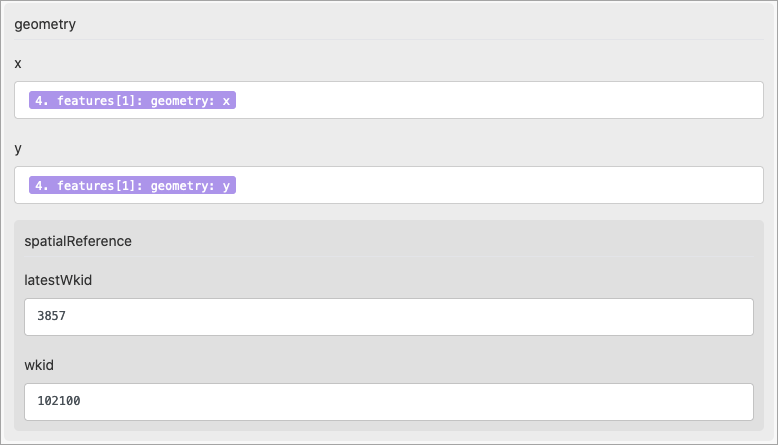Click the "geometry" section heading

(45, 25)
